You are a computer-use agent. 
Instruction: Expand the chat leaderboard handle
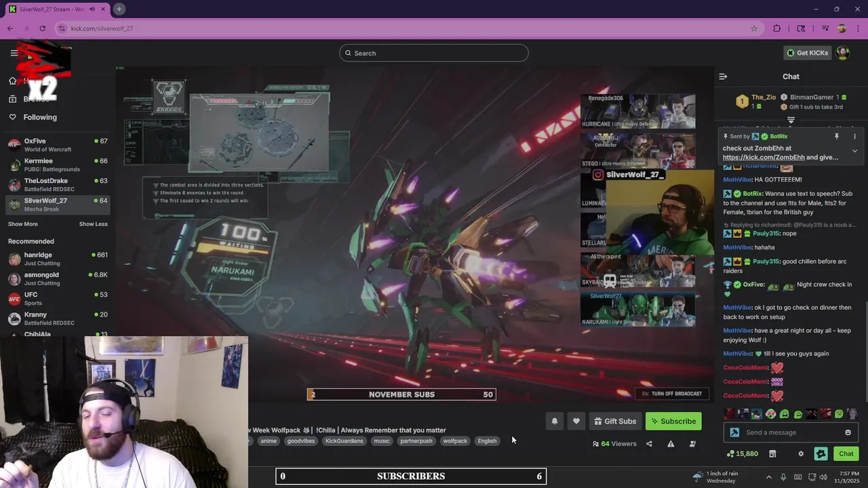coord(791,120)
